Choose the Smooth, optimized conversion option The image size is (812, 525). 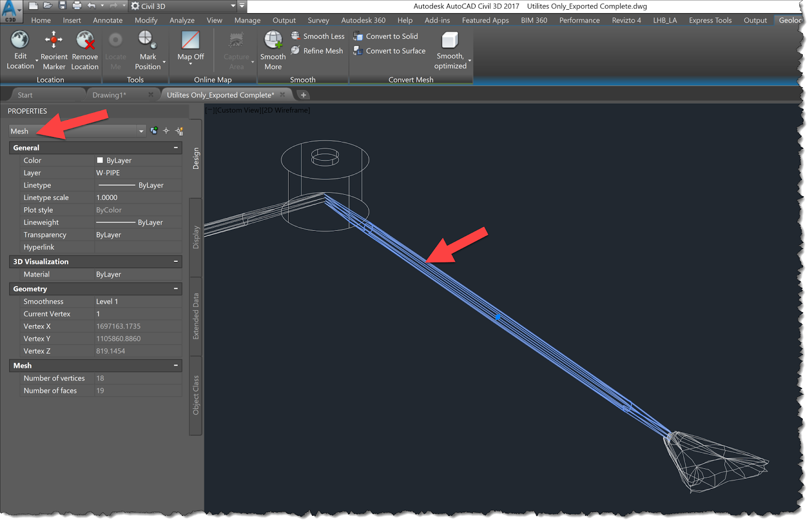pos(450,50)
